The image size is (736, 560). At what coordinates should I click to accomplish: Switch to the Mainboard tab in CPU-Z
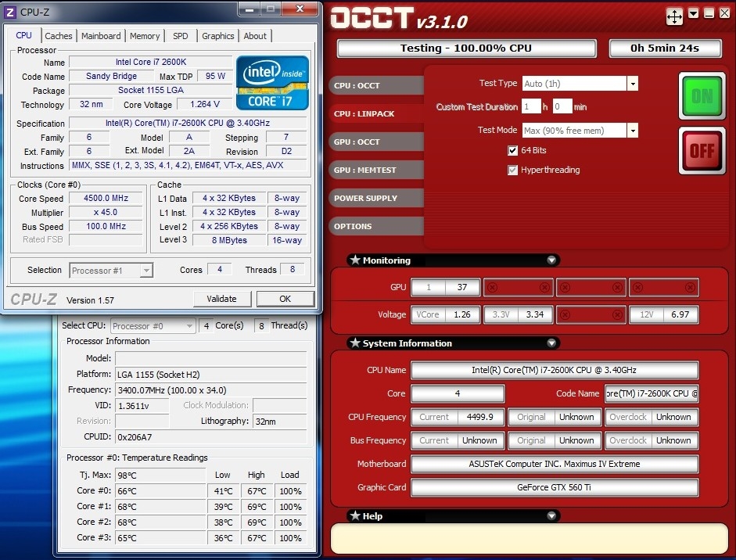101,36
